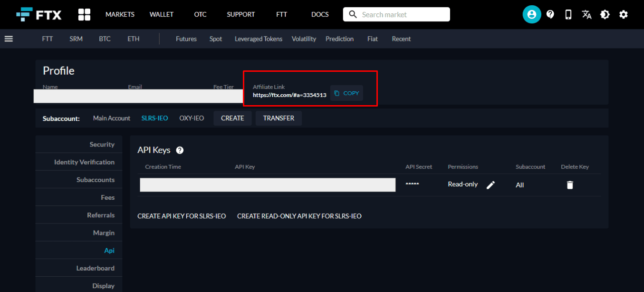Select BTC in the market bar
This screenshot has width=644, height=292.
[105, 39]
